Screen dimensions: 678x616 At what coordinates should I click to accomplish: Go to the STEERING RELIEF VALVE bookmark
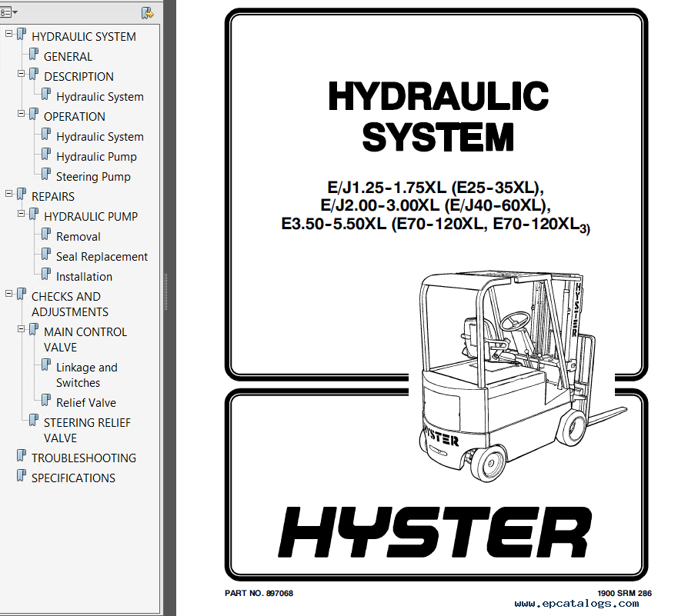[87, 430]
